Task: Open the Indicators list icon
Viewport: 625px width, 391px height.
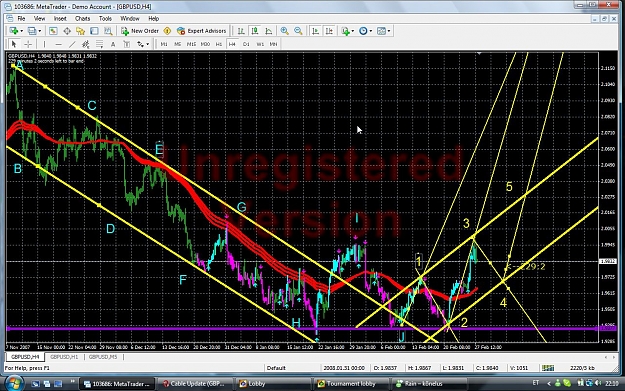Action: coord(345,31)
